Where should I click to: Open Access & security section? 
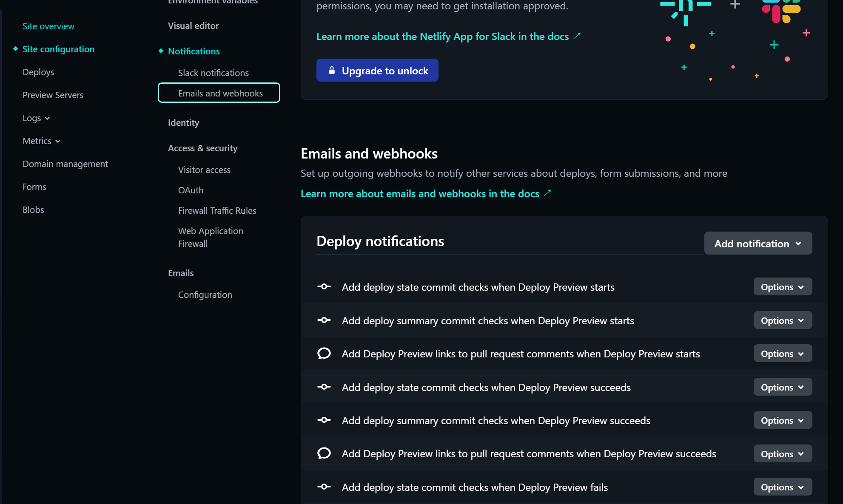coord(203,148)
